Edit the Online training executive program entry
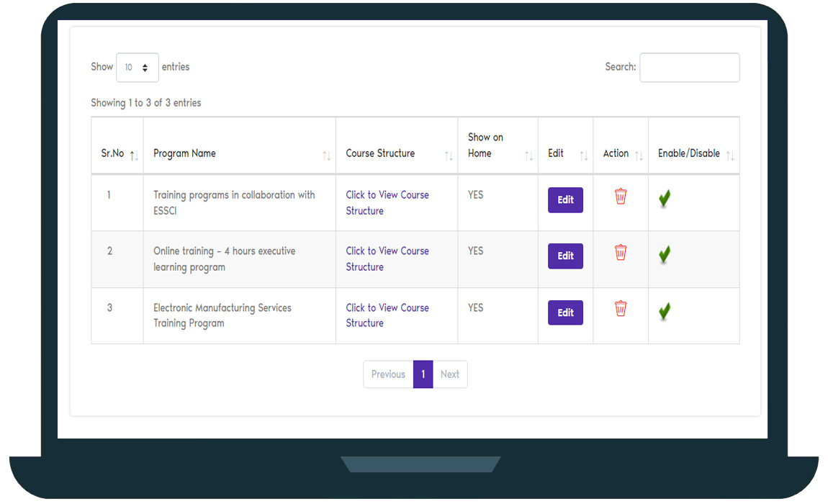828x504 pixels. 565,256
